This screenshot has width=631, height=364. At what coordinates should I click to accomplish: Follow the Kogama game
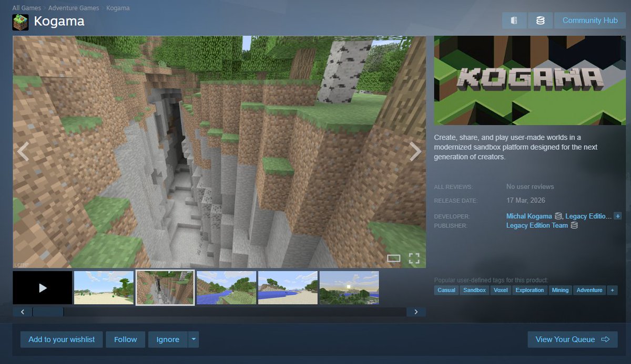click(x=126, y=339)
